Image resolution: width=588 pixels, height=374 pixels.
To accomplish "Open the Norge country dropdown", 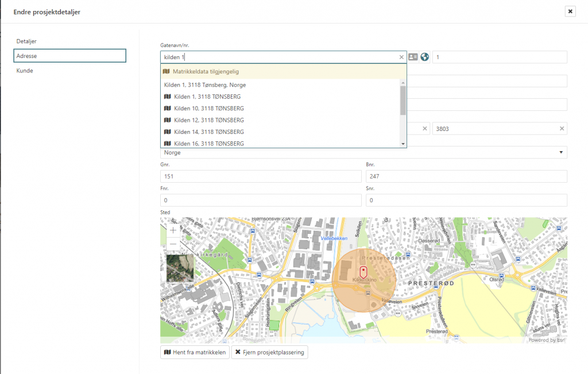I will [363, 152].
